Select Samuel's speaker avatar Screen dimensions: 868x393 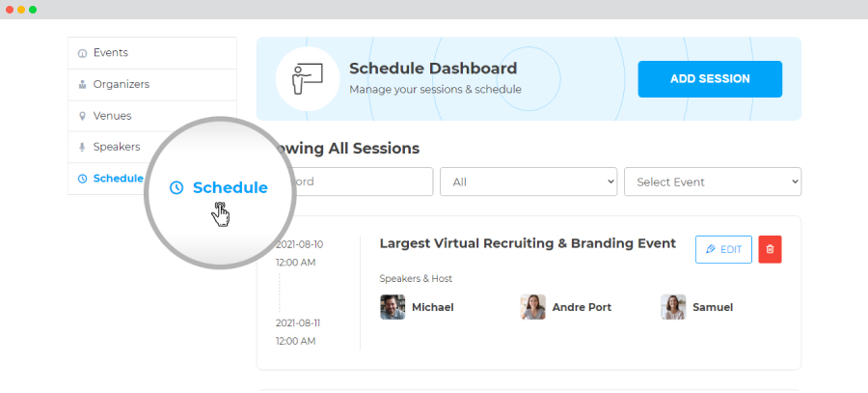[x=673, y=307]
